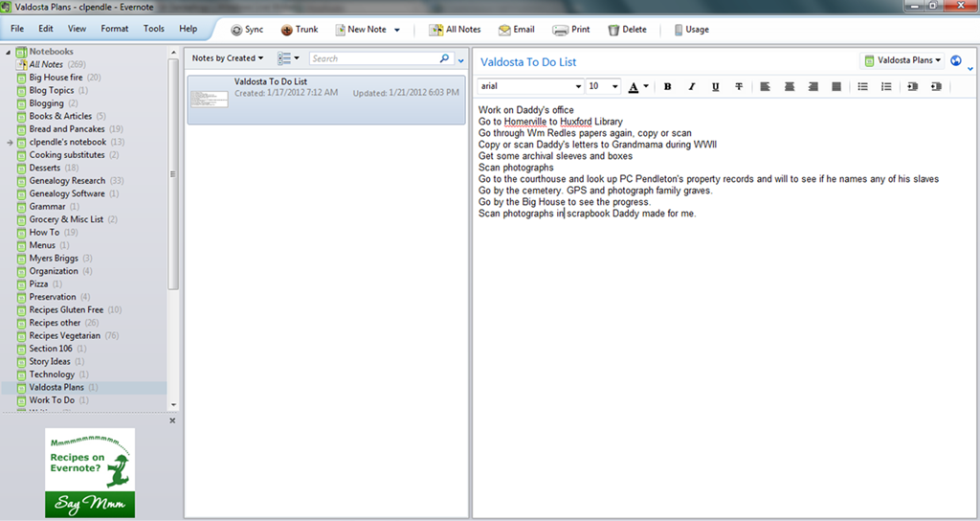Collapse the Notebooks tree
The height and width of the screenshot is (521, 980).
(x=8, y=52)
